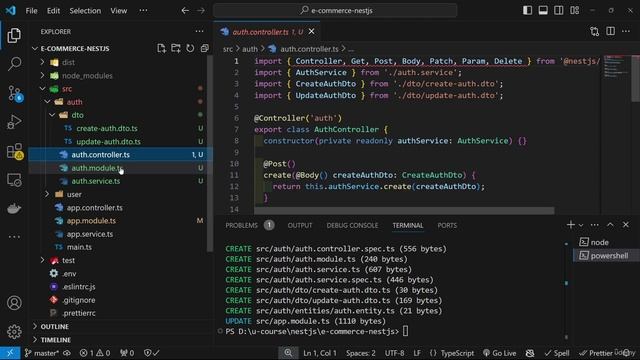Expand the node_modules folder

pos(42,76)
